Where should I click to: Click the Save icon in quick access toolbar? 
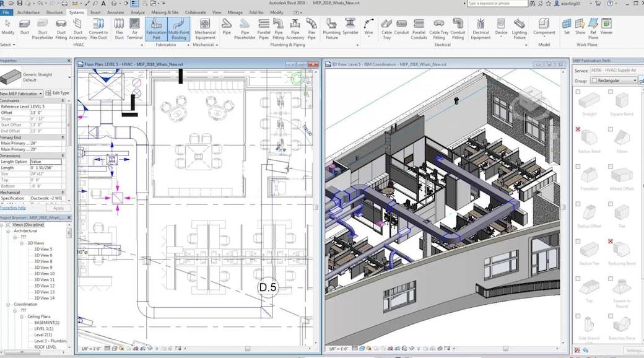pos(19,3)
